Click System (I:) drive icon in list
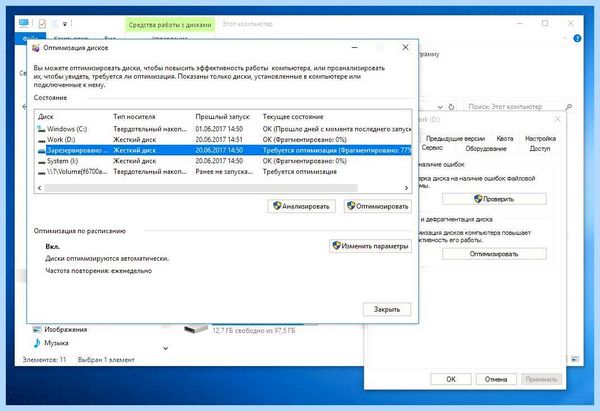This screenshot has width=600, height=411. (x=41, y=162)
